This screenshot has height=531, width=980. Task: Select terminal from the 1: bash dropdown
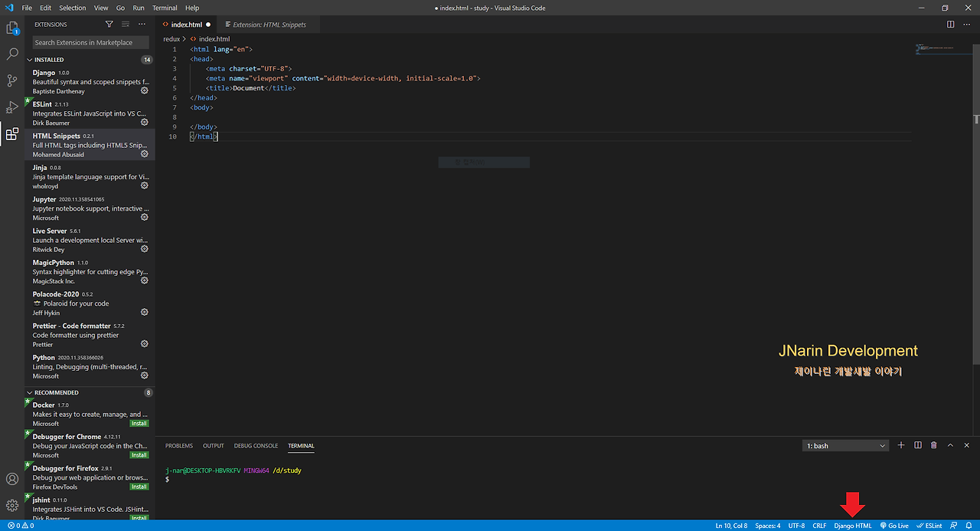tap(846, 445)
